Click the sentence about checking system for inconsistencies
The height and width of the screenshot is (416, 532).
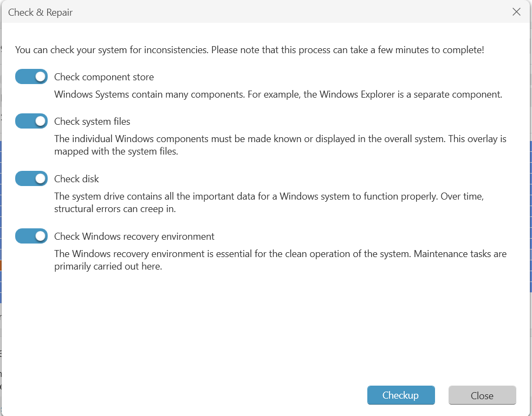(112, 50)
